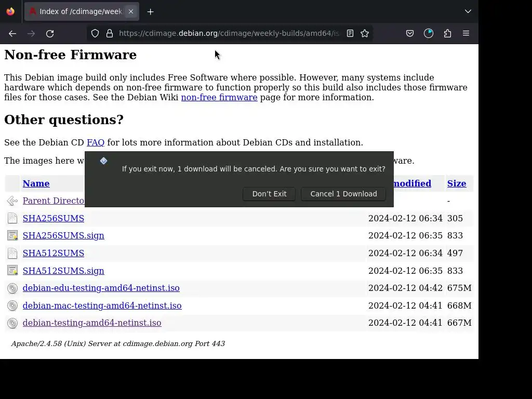Toggle reader view icon
This screenshot has width=532, height=399.
tap(350, 33)
